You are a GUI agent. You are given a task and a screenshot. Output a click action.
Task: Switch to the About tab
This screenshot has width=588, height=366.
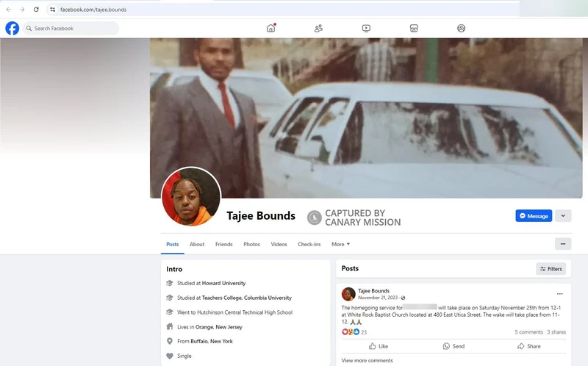click(197, 244)
